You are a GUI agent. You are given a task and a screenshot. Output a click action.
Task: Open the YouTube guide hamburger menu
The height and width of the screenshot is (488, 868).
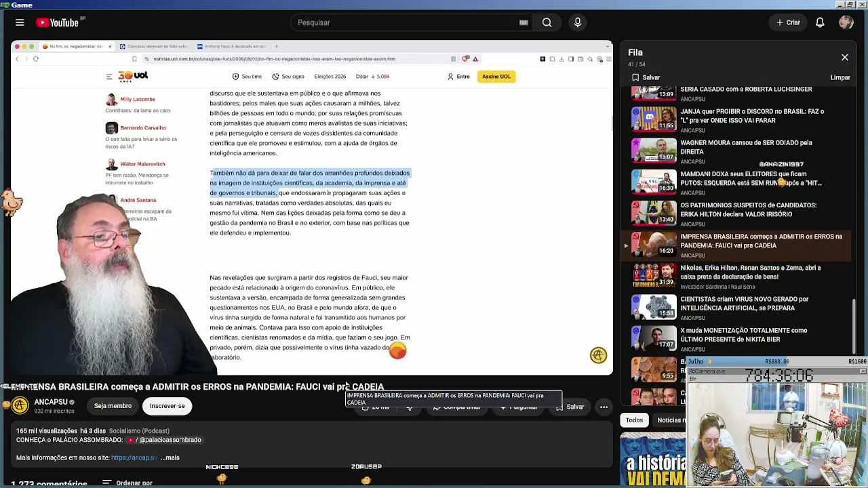tap(20, 22)
